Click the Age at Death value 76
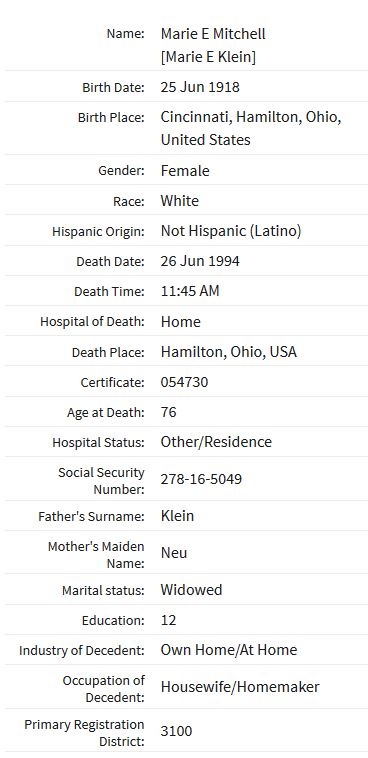The image size is (368, 758). 169,412
